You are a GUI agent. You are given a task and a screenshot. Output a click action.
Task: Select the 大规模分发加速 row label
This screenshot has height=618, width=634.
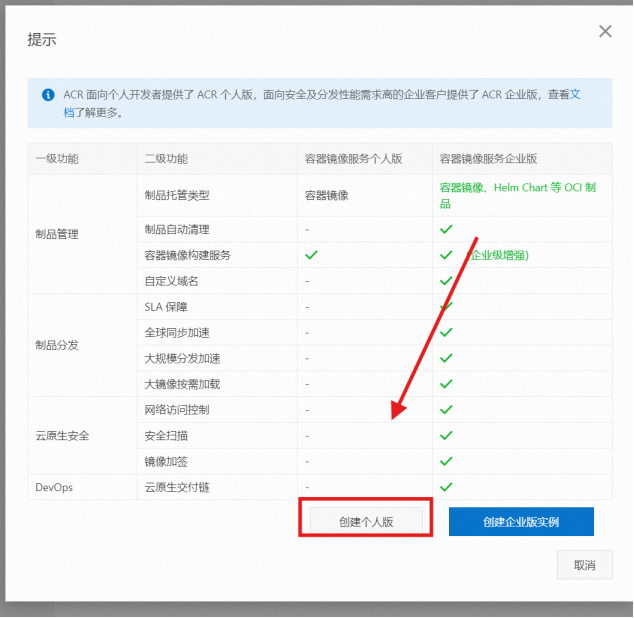tap(182, 358)
